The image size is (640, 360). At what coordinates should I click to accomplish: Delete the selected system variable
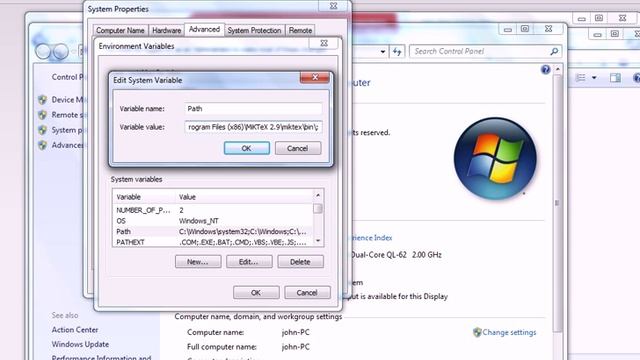pyautogui.click(x=300, y=262)
